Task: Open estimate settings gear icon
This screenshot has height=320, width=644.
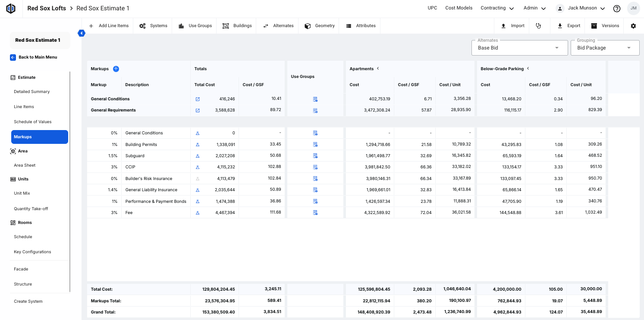Action: [x=633, y=26]
